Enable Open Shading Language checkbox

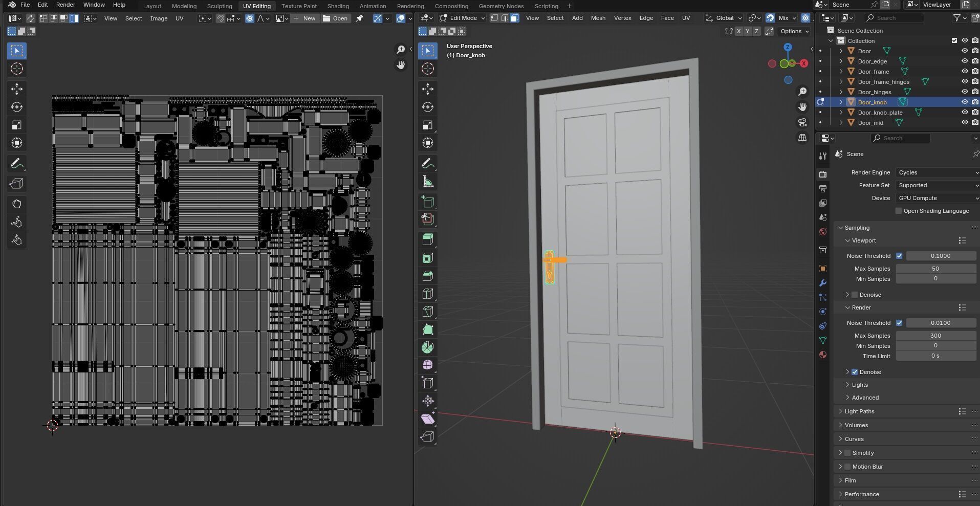point(899,211)
